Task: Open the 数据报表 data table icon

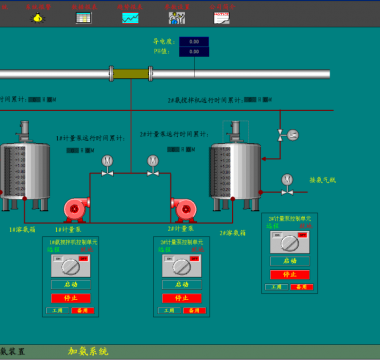Action: (84, 18)
